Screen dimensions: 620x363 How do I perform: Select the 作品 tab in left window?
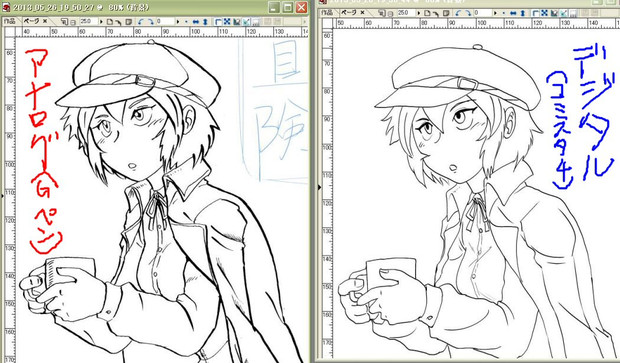tap(9, 21)
